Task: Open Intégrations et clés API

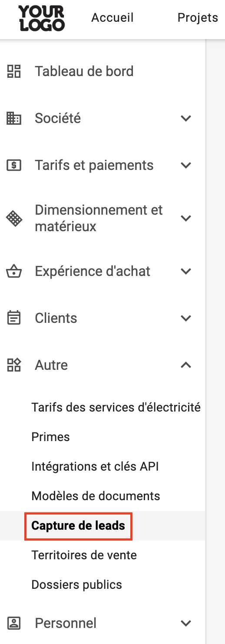Action: pos(95,466)
